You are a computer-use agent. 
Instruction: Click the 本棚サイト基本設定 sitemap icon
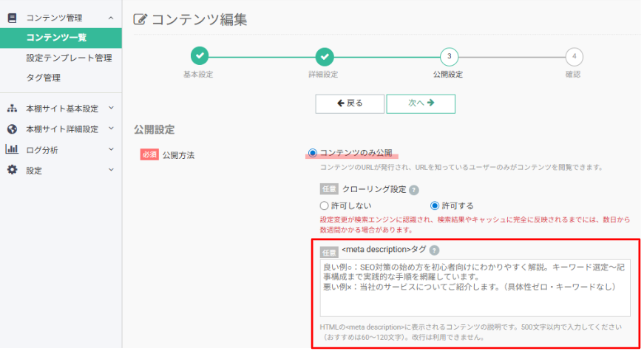point(13,109)
